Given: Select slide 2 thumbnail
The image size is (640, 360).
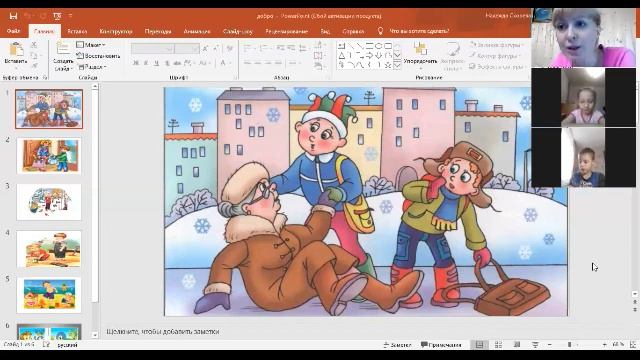Looking at the screenshot, I should (x=49, y=156).
